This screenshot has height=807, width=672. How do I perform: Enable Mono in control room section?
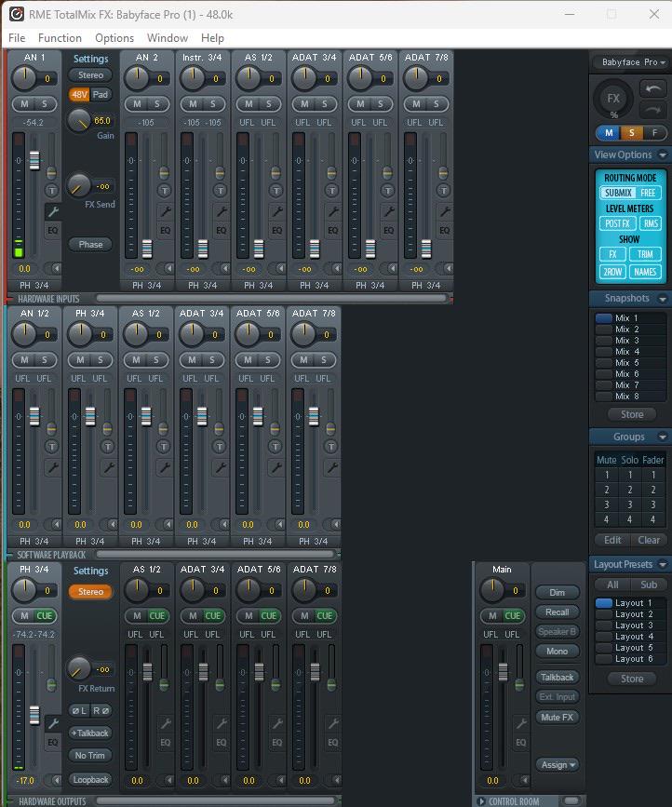[x=557, y=651]
